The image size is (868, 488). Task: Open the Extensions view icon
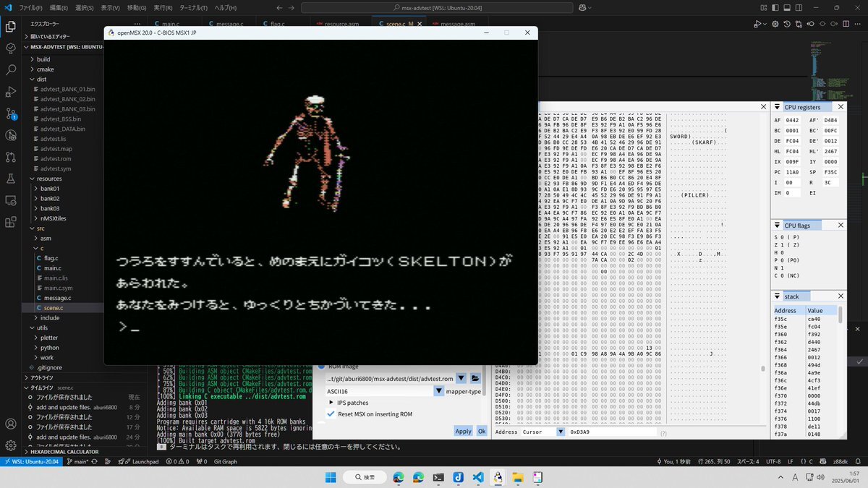[11, 222]
